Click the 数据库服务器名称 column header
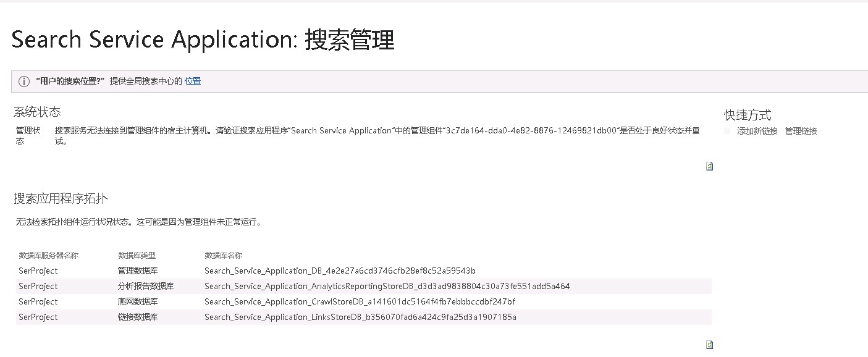868x357 pixels. (49, 256)
